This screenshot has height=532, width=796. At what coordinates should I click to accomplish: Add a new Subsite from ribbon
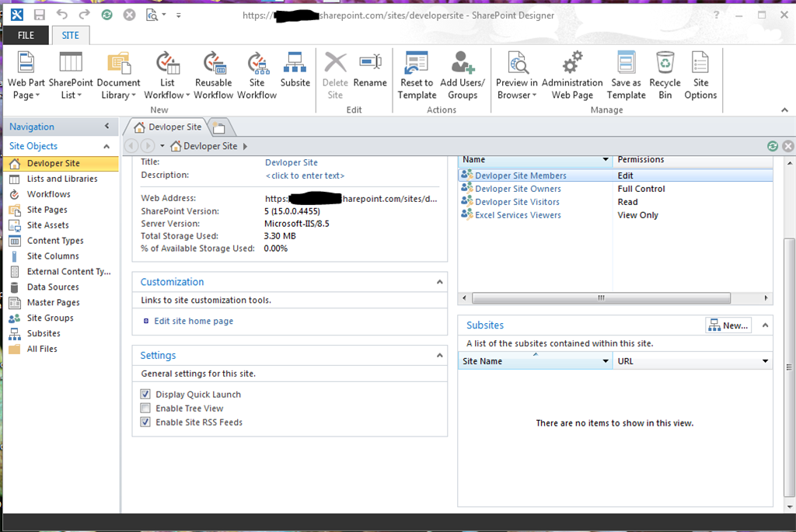295,70
